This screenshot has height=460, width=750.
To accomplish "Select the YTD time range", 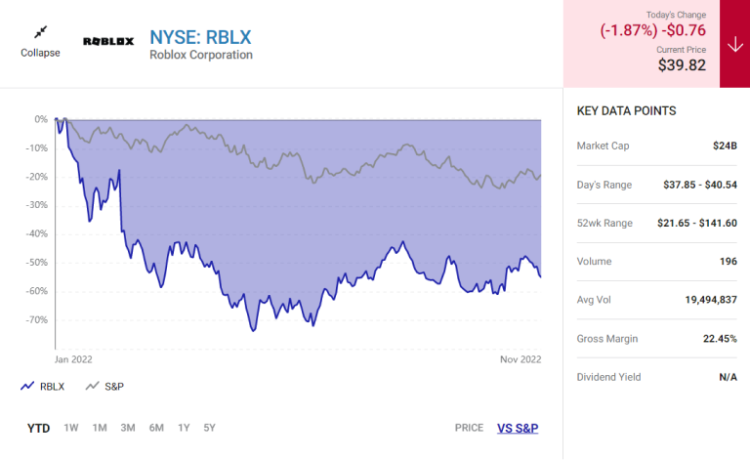I will (38, 428).
